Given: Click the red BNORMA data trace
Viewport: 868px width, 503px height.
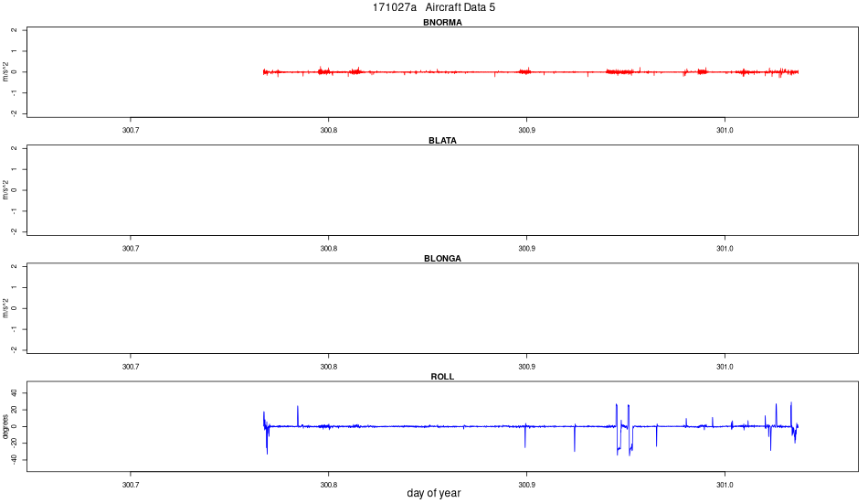Looking at the screenshot, I should (530, 72).
